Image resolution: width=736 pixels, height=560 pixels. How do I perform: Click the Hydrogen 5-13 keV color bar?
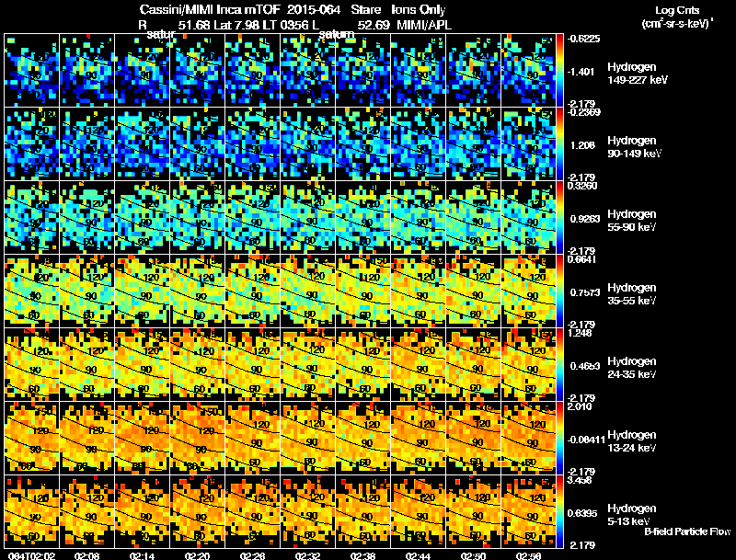pos(560,511)
